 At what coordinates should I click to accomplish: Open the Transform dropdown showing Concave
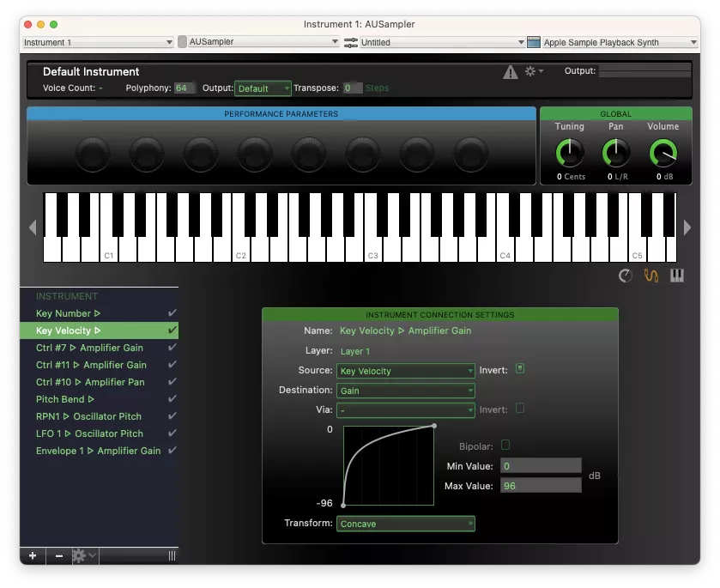(x=405, y=524)
